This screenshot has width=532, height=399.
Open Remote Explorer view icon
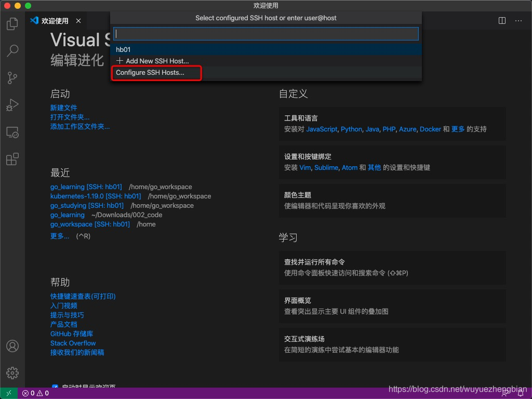[12, 132]
